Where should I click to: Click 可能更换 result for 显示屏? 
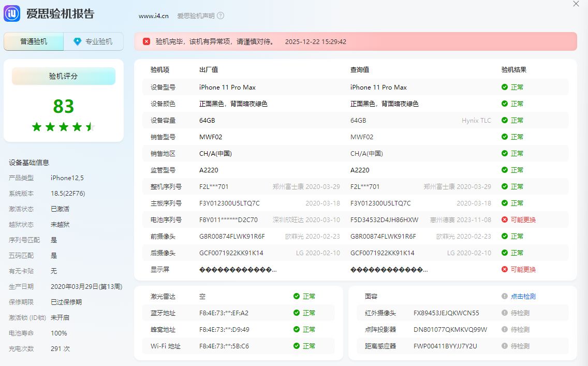click(523, 269)
